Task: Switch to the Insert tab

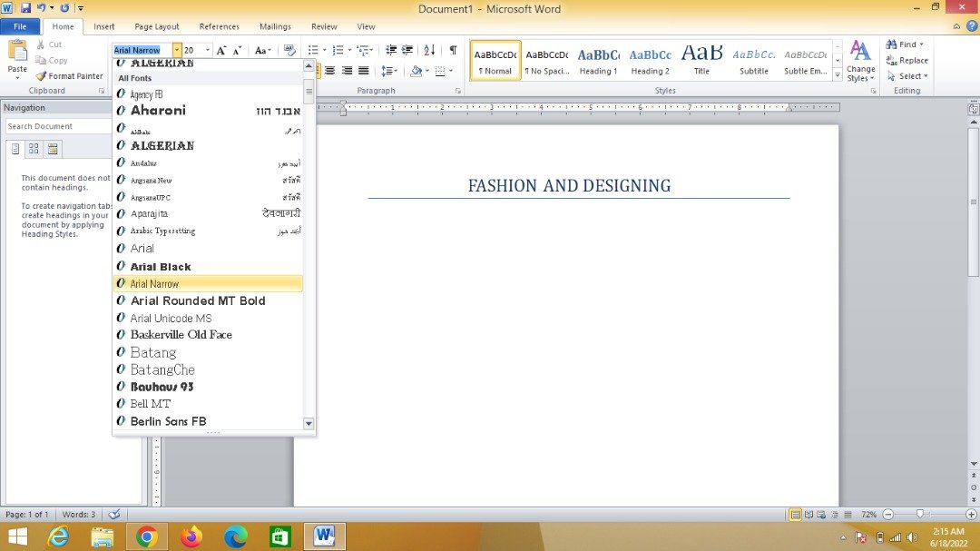Action: pos(103,26)
